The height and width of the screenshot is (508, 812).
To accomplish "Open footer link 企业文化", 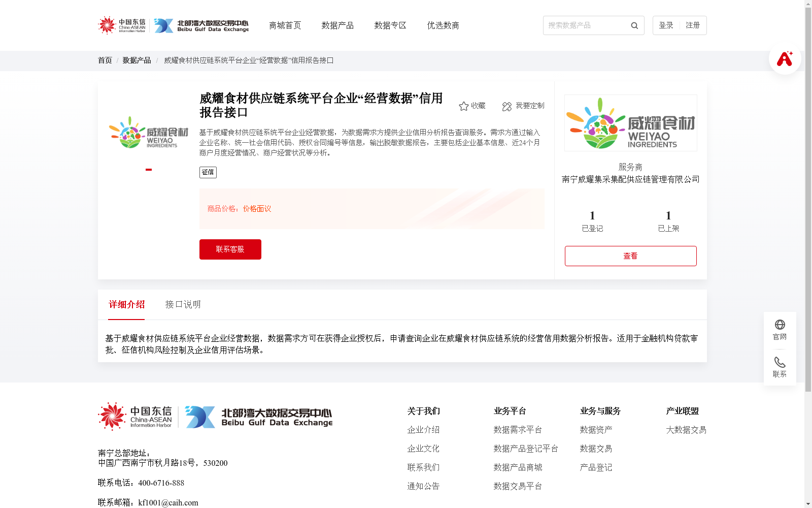I will tap(423, 449).
